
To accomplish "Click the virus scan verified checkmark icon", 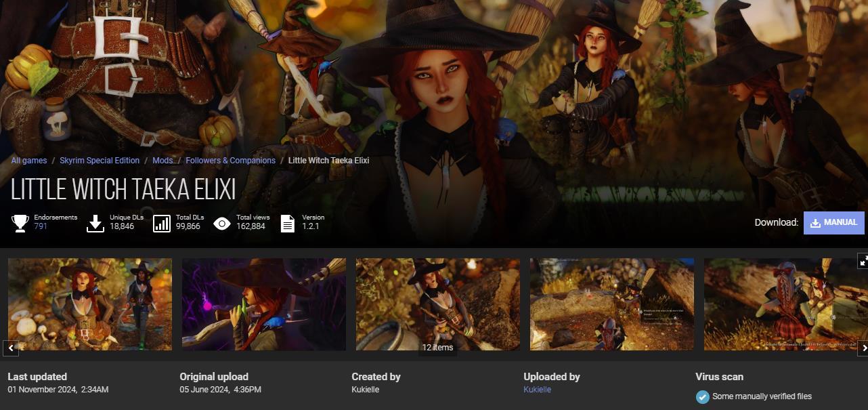I will click(703, 396).
